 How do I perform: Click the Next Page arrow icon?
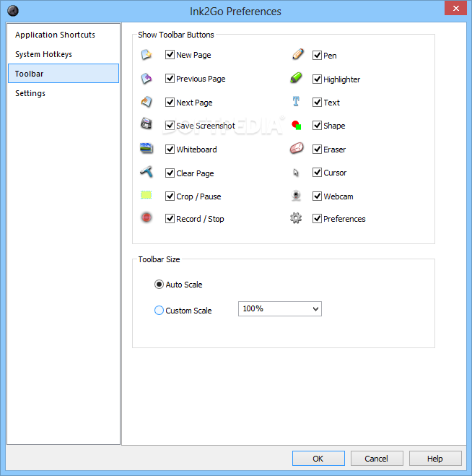tap(147, 102)
